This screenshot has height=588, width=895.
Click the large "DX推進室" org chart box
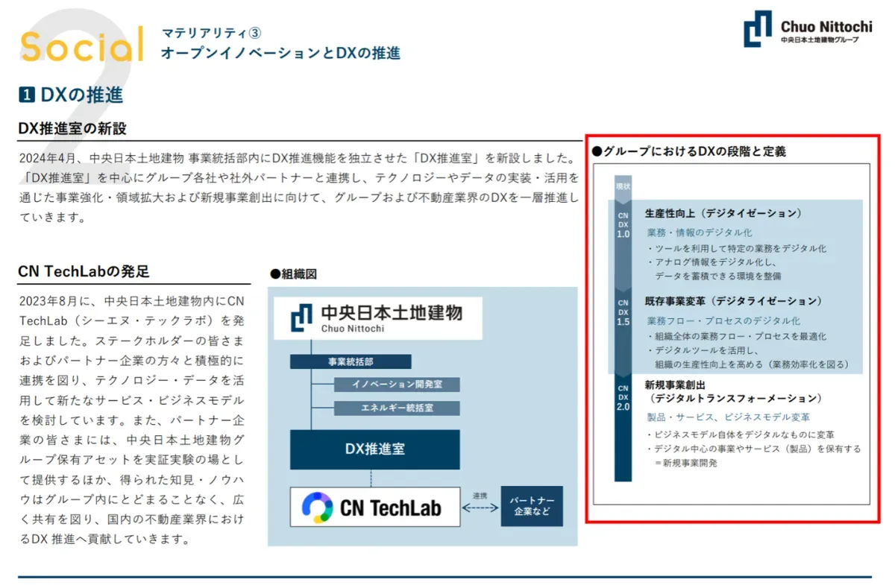[375, 449]
